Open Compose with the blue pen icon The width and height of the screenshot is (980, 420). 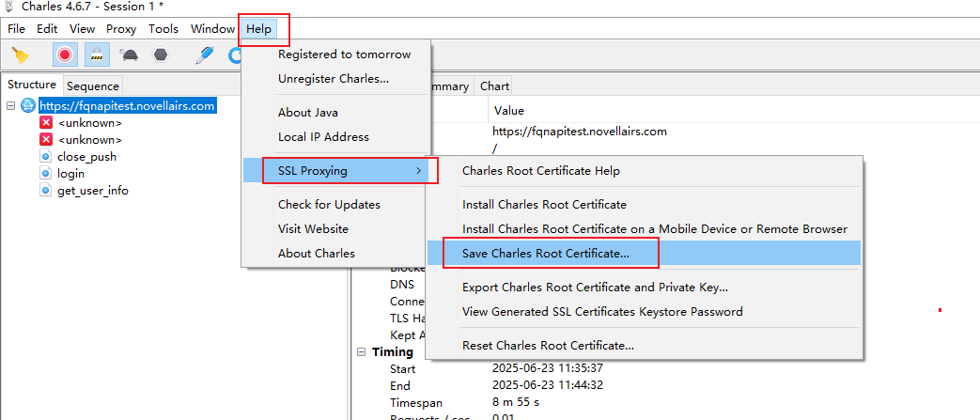pos(205,55)
